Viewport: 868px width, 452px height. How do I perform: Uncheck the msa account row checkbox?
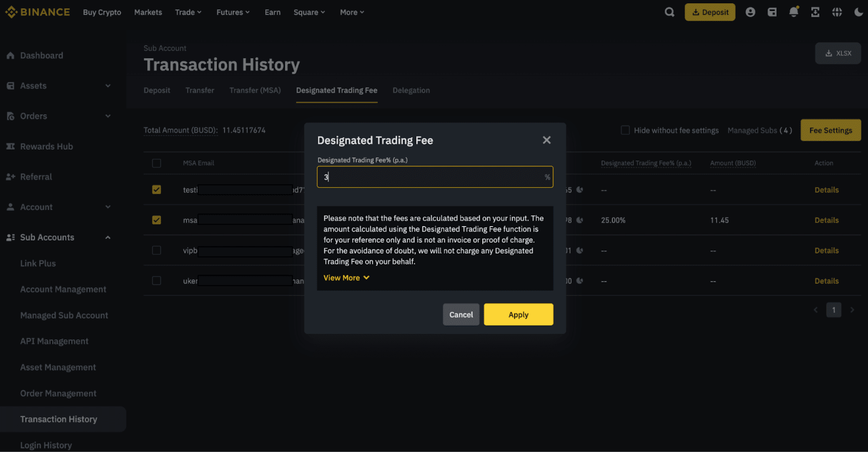coord(157,220)
